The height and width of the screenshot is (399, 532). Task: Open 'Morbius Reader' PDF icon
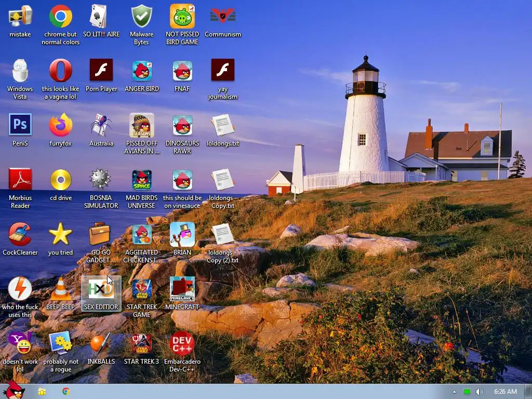tap(20, 179)
